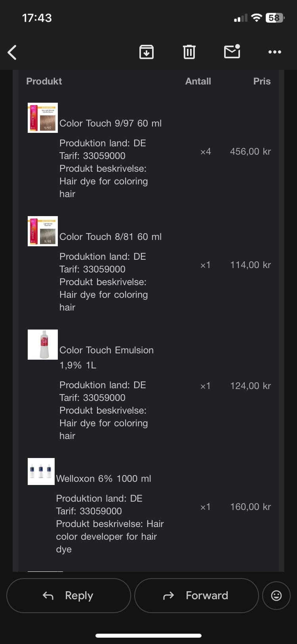Open Color Touch 8/81 product thumbnail
Viewport: 297px width, 644px height.
coord(43,231)
